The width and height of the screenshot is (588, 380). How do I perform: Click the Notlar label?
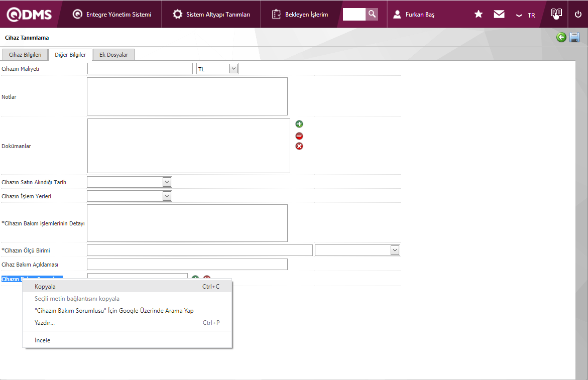tap(9, 97)
